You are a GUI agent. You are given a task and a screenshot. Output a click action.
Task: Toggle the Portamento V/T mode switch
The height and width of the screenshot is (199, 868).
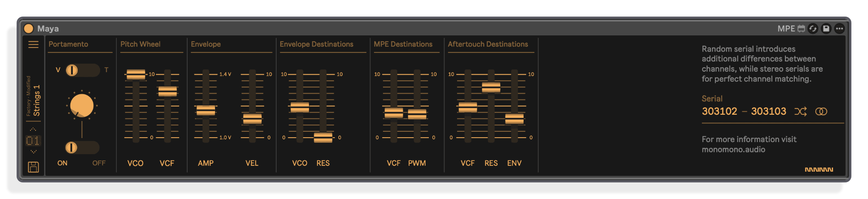[x=82, y=70]
